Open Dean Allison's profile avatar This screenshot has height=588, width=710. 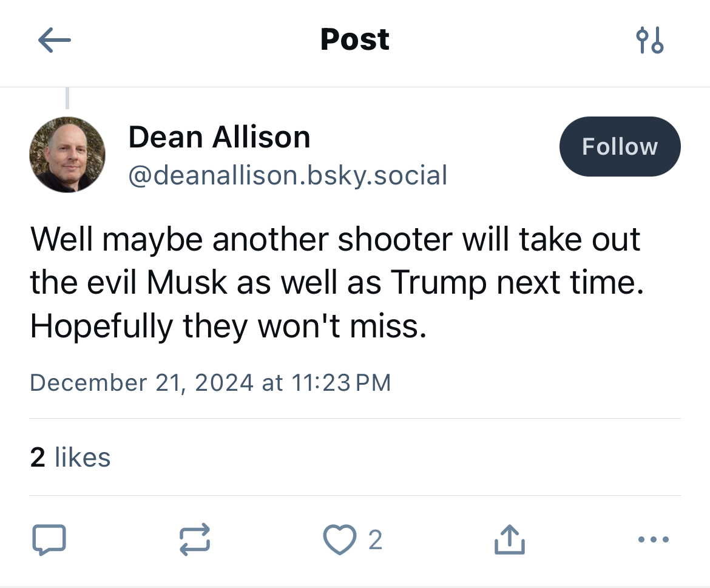pos(67,155)
